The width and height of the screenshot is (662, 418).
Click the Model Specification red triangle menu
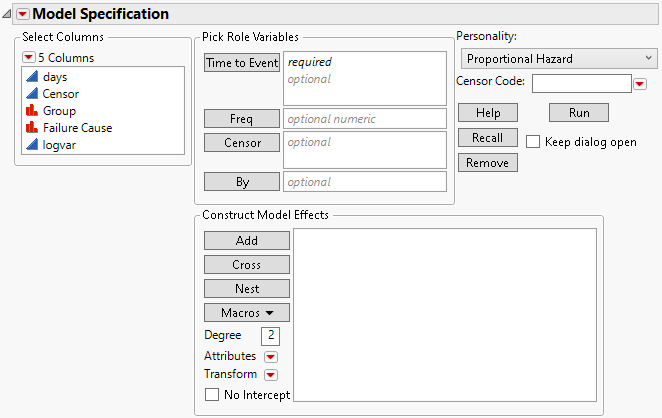(x=22, y=14)
